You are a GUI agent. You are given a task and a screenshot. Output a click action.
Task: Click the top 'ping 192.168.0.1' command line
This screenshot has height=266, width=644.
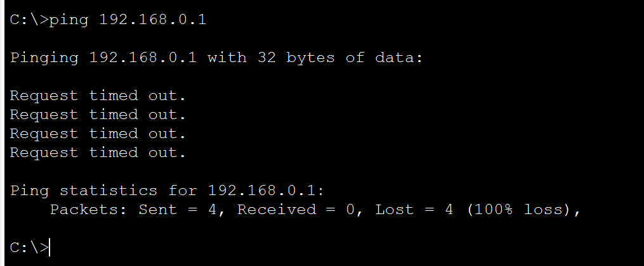[108, 20]
